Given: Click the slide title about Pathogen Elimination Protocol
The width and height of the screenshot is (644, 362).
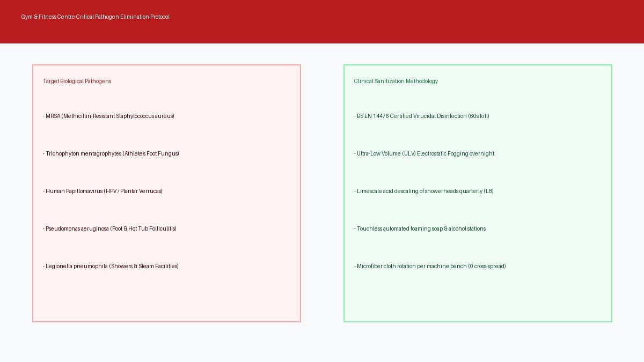Looking at the screenshot, I should pyautogui.click(x=96, y=17).
